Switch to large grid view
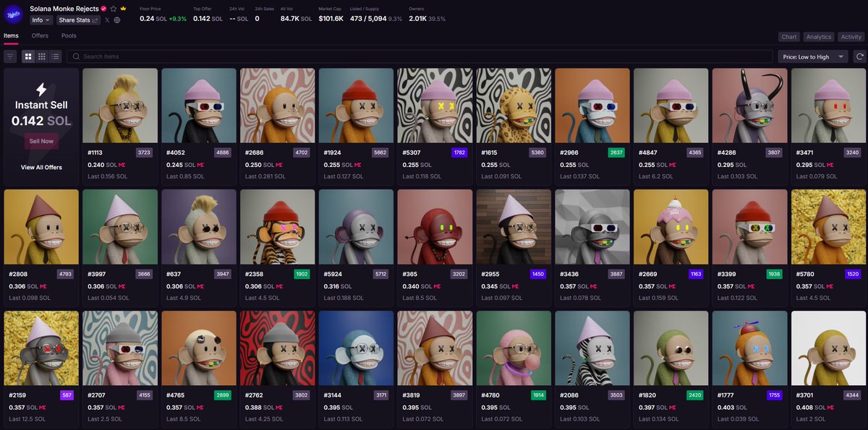The height and width of the screenshot is (430, 868). (x=28, y=56)
